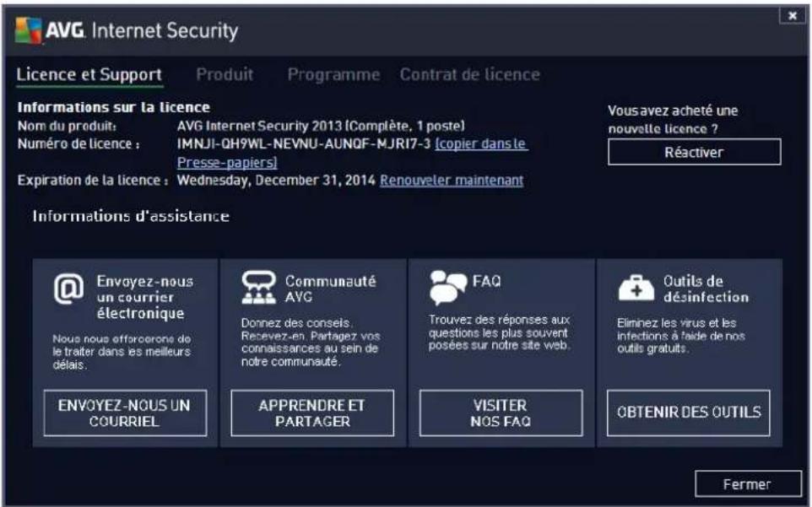Screen dimensions: 812x507
Task: Click the APPRENDRE ET PARTAGER button
Action: tap(312, 413)
